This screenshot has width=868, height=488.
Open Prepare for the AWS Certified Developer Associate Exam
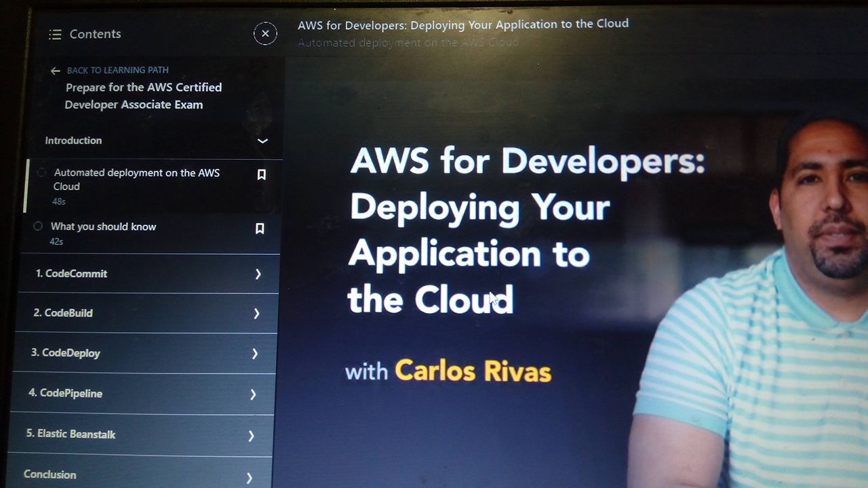click(x=143, y=96)
